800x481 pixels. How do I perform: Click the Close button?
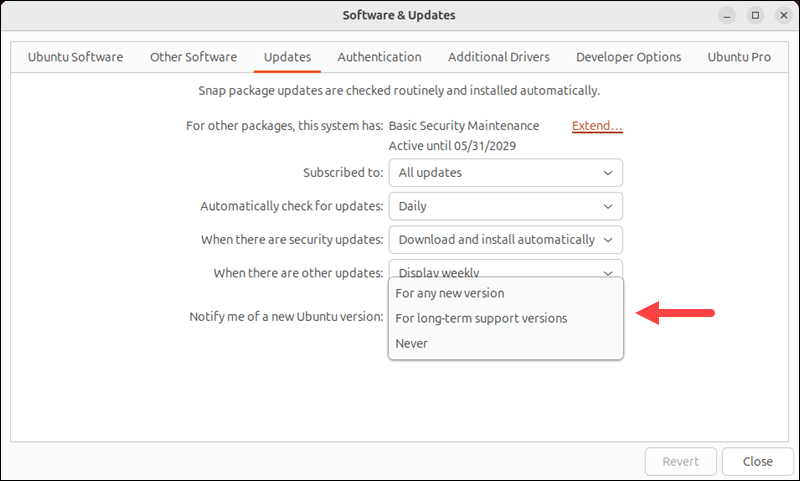tap(758, 462)
